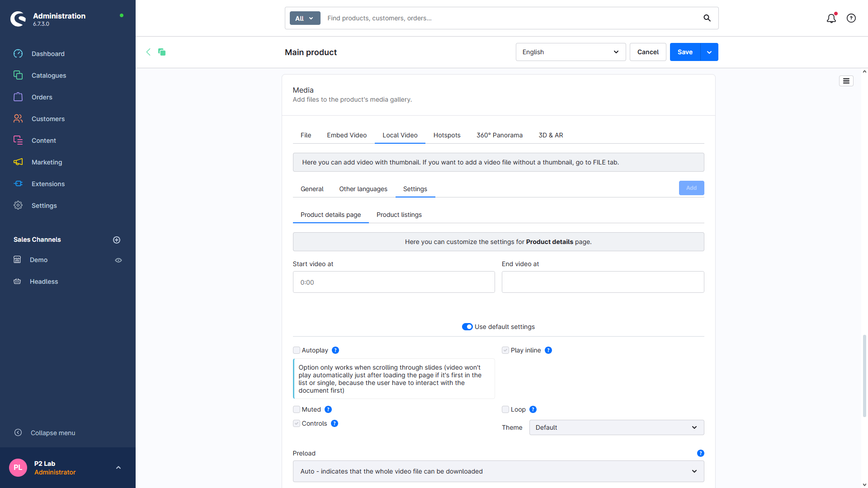Add a new sales channel with plus icon
The width and height of the screenshot is (868, 488).
(x=117, y=240)
